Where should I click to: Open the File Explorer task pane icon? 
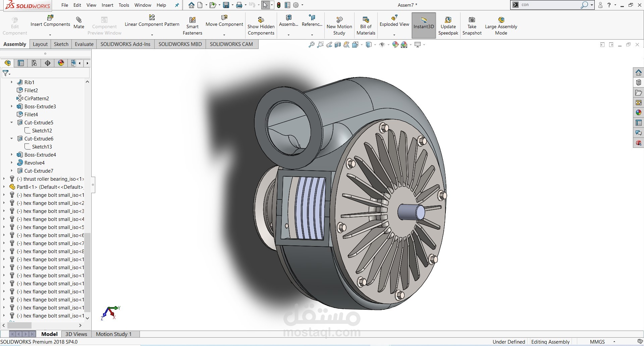pos(639,93)
